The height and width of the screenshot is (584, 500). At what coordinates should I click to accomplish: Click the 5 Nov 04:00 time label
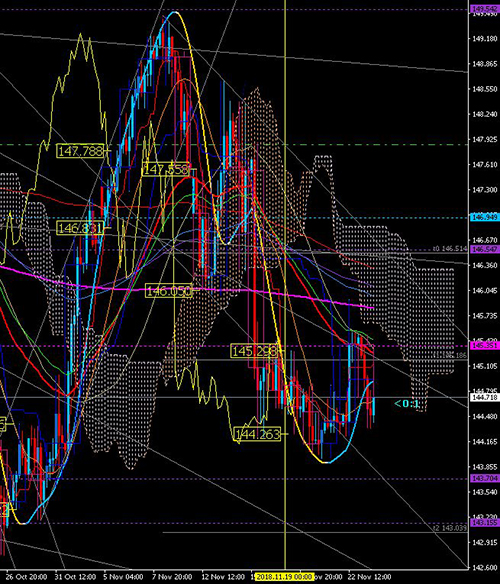tap(123, 577)
